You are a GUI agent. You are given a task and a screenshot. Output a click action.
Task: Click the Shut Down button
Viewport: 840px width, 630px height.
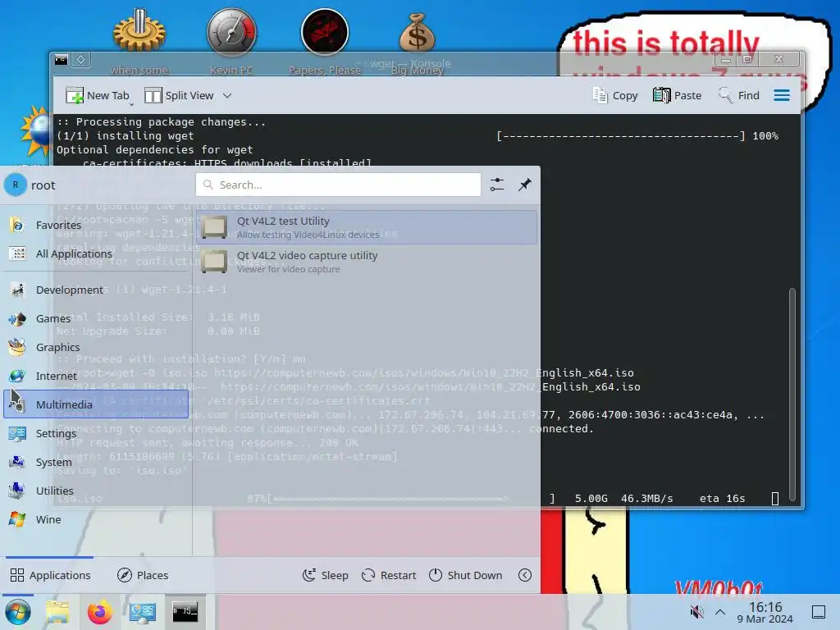click(466, 575)
